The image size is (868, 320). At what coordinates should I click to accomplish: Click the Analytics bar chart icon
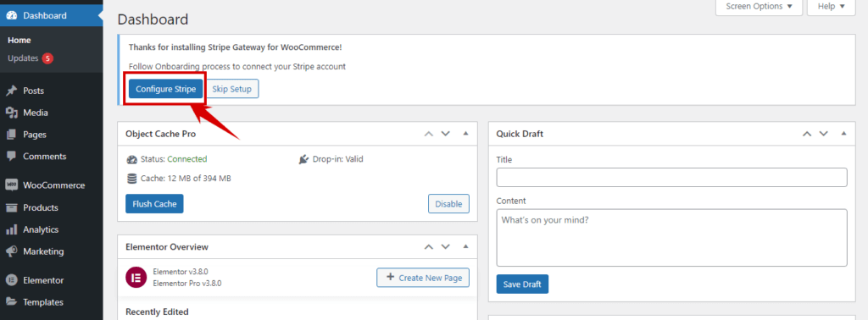coord(11,229)
